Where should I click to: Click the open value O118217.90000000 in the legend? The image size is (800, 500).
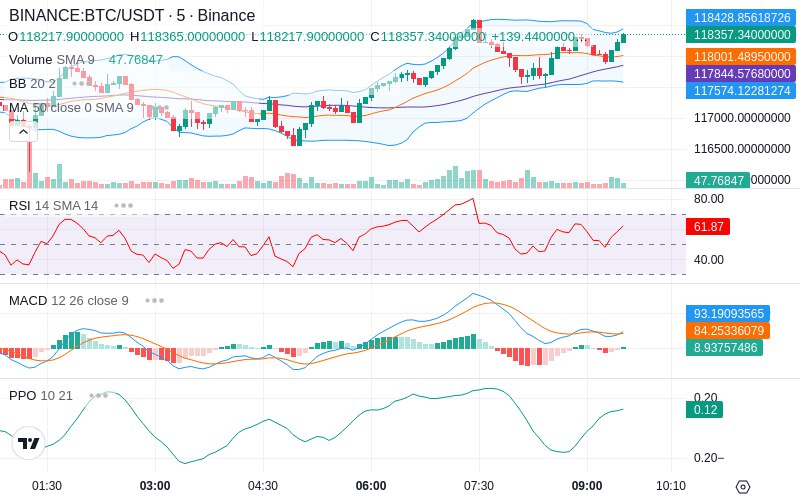66,37
